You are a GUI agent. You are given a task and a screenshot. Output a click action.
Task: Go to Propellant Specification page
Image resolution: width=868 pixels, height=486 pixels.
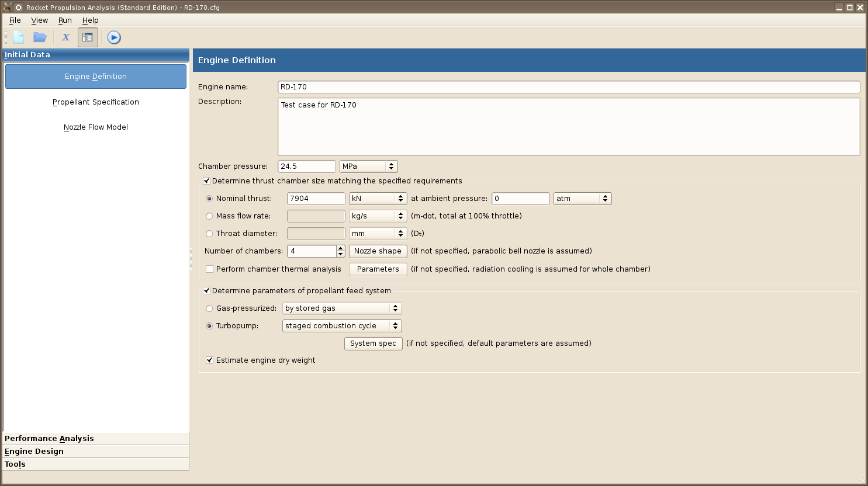tap(96, 102)
